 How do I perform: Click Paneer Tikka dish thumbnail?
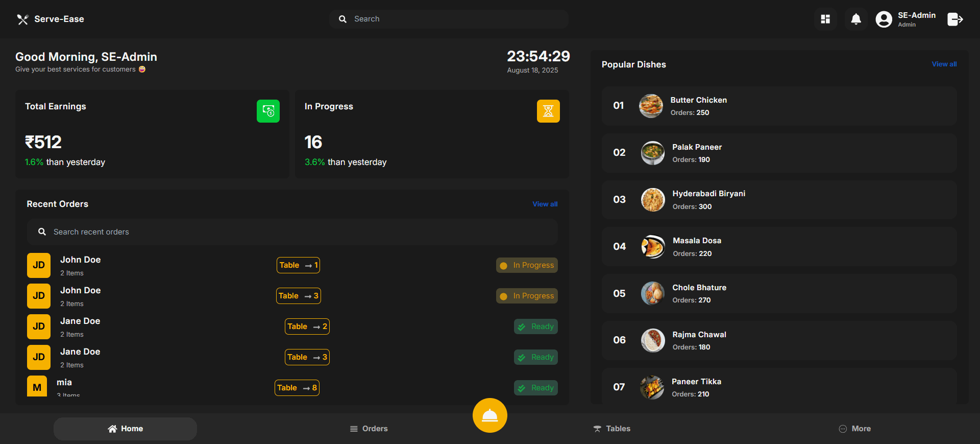[x=652, y=387]
